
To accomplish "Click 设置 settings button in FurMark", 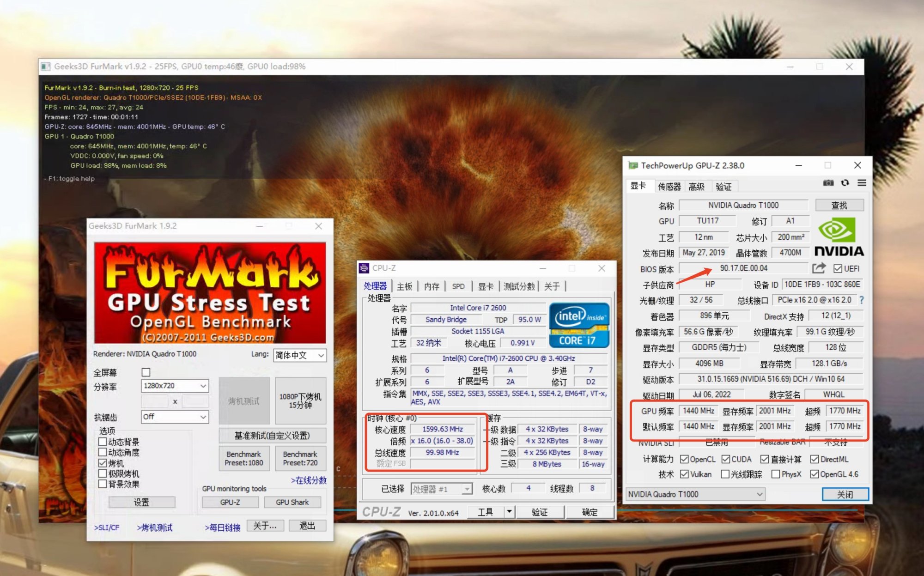I will coord(141,502).
